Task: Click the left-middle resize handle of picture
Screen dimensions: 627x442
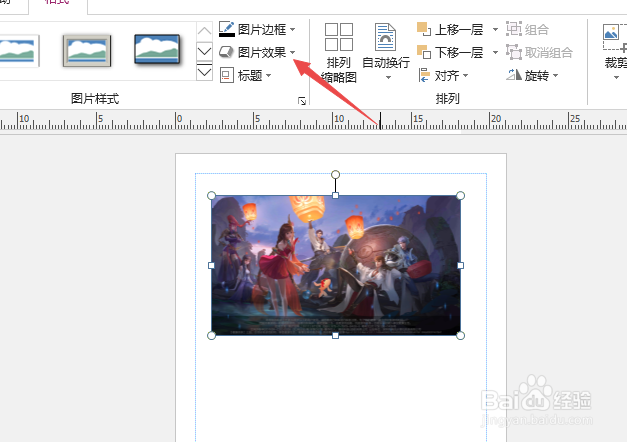Action: [x=212, y=265]
